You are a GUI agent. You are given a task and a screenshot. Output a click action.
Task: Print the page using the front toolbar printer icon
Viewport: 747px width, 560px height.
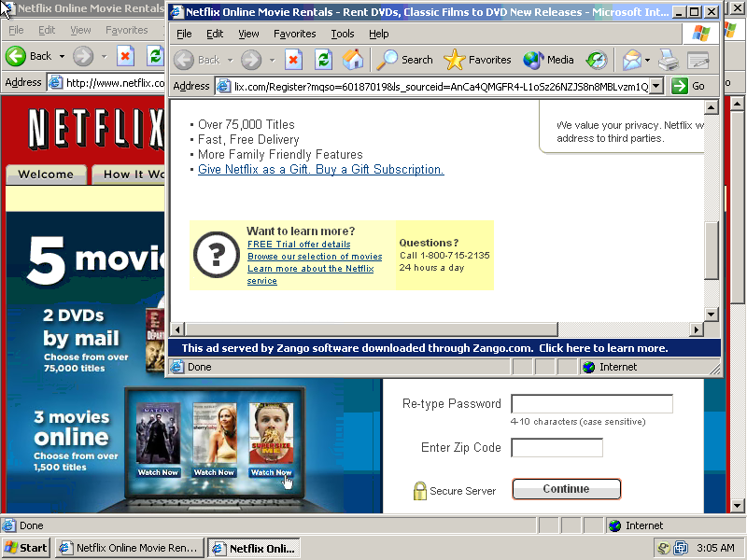[x=669, y=60]
